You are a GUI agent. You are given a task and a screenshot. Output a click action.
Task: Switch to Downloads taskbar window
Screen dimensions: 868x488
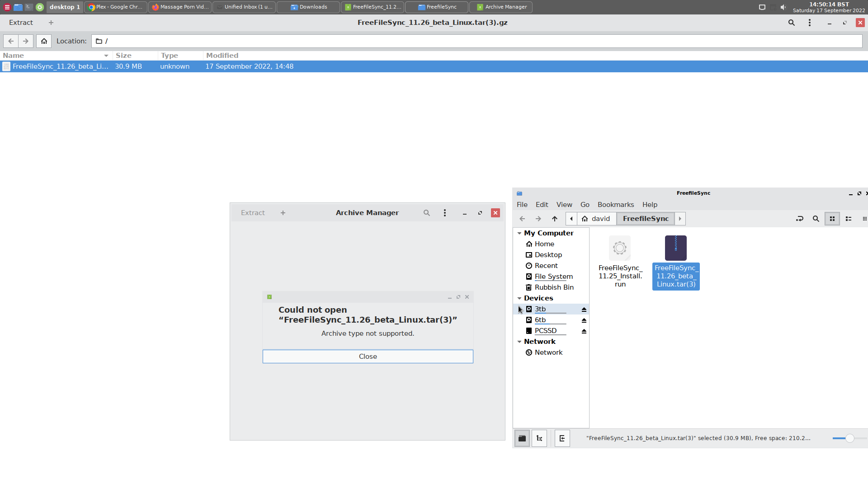pyautogui.click(x=308, y=7)
